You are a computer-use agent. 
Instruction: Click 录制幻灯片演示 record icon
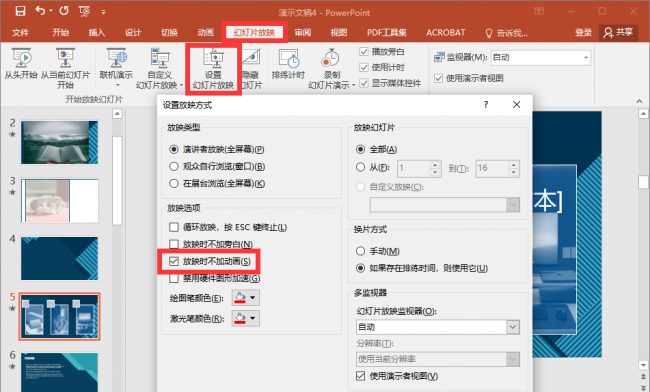click(330, 58)
